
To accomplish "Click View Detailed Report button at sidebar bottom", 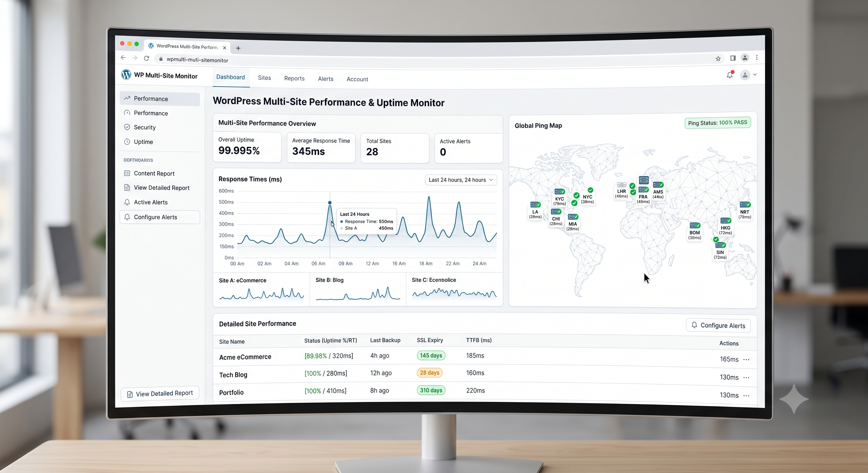I will pos(160,393).
